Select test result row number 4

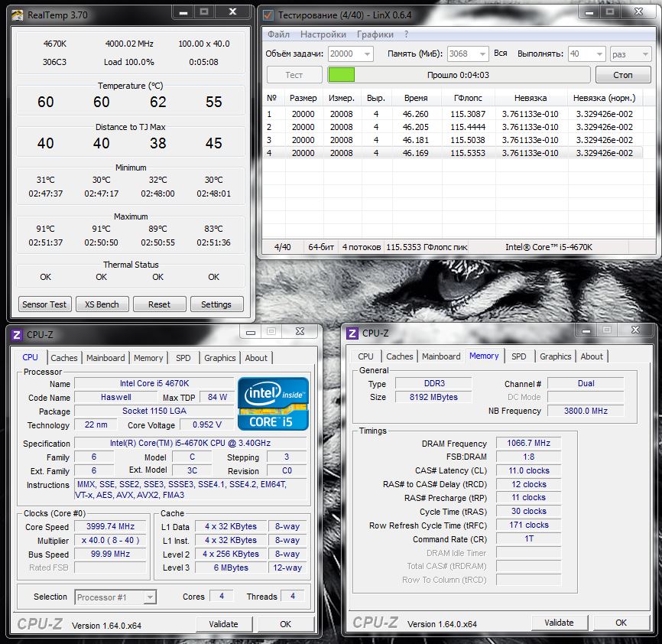click(x=451, y=153)
